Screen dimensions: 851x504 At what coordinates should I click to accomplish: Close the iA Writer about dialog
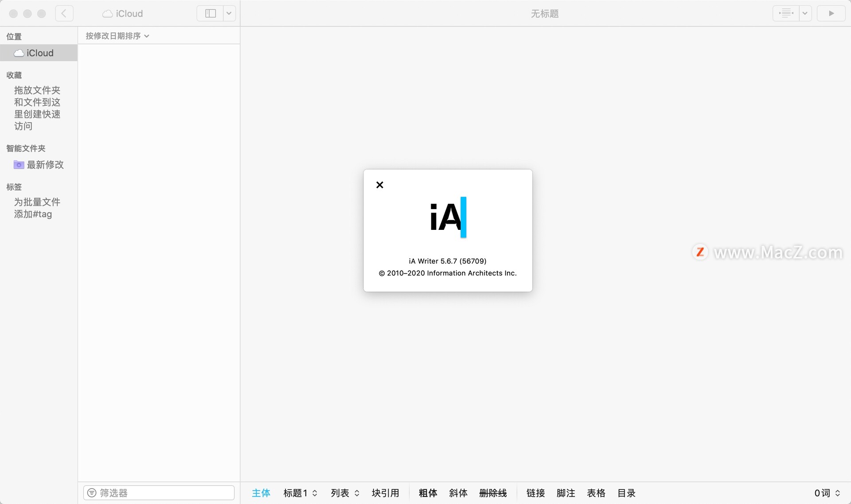tap(379, 185)
